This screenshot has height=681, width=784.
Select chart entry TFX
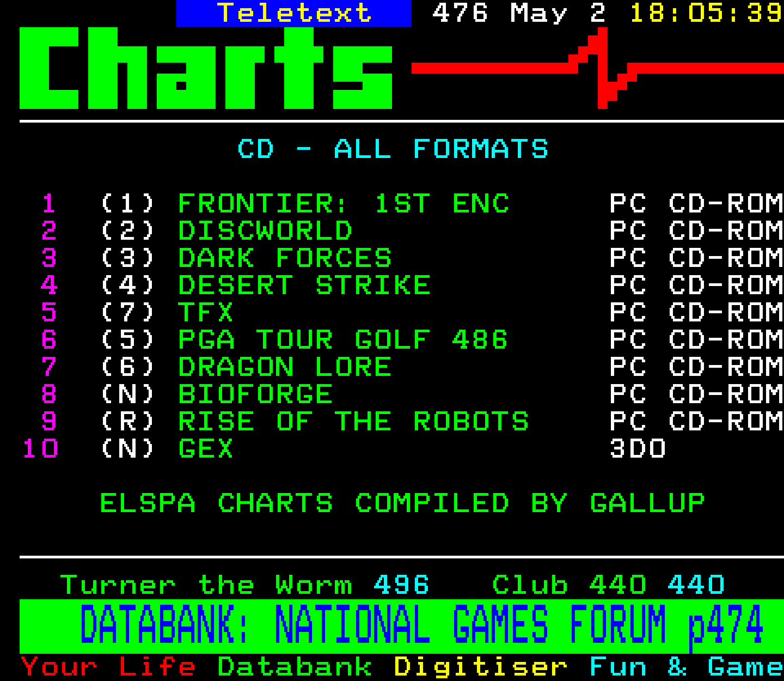tap(206, 313)
